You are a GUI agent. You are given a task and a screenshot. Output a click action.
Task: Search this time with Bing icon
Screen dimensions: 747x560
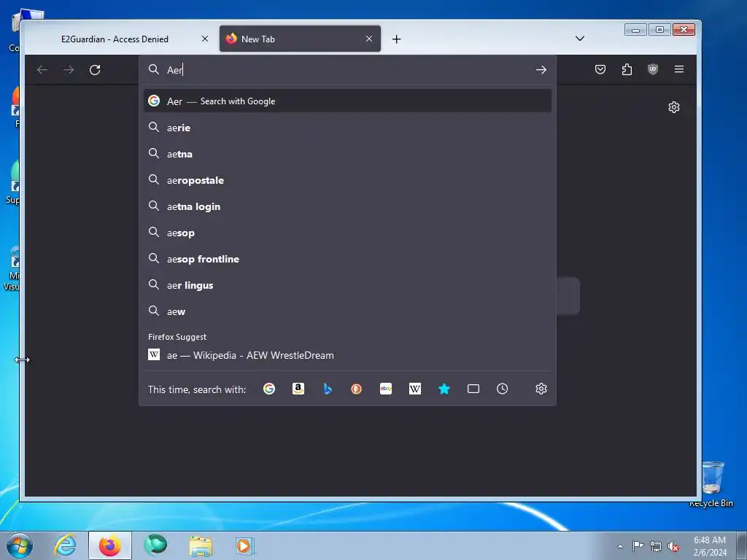[x=328, y=389]
